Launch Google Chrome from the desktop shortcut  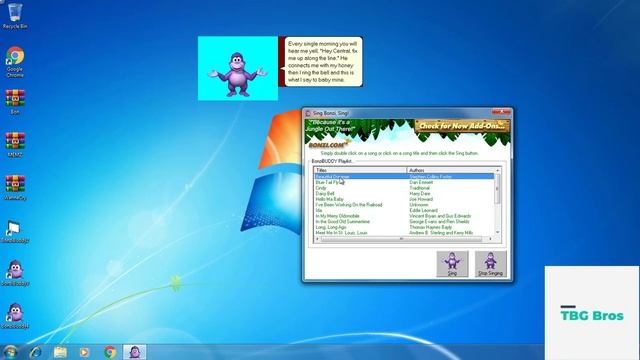point(15,61)
